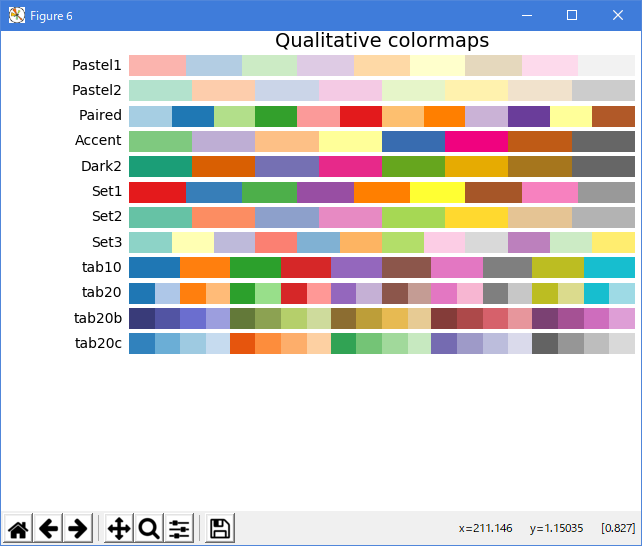The image size is (642, 546).
Task: Click the tab10 label
Action: [x=102, y=267]
